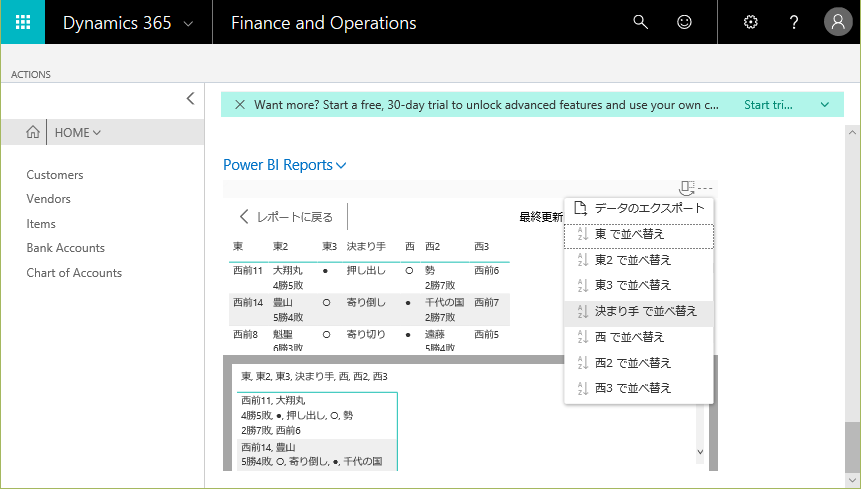Click the ACTIONS tab
Image resolution: width=861 pixels, height=489 pixels.
tap(31, 75)
